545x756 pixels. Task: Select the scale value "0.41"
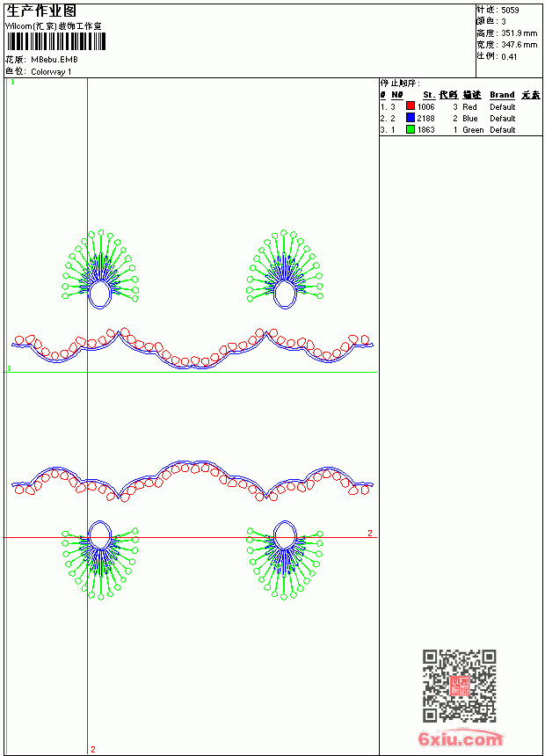point(509,57)
